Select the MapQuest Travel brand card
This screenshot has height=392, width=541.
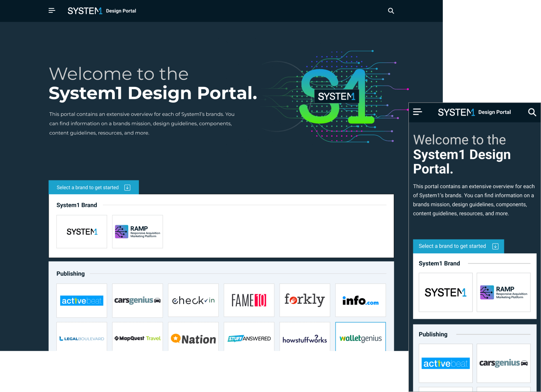pyautogui.click(x=138, y=337)
